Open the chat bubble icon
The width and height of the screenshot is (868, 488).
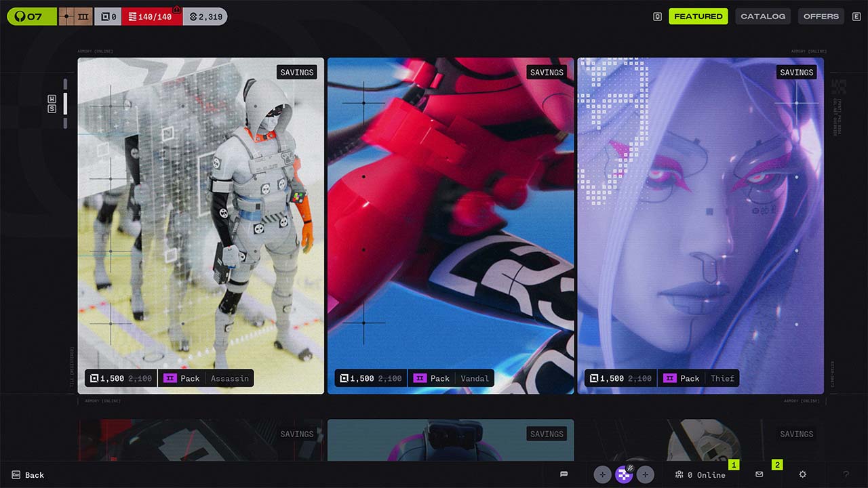(x=564, y=474)
